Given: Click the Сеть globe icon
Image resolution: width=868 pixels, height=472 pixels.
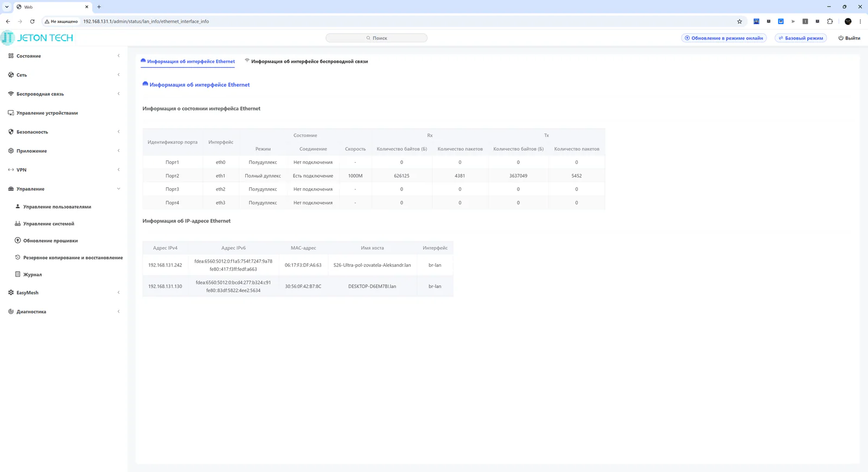Looking at the screenshot, I should tap(11, 75).
